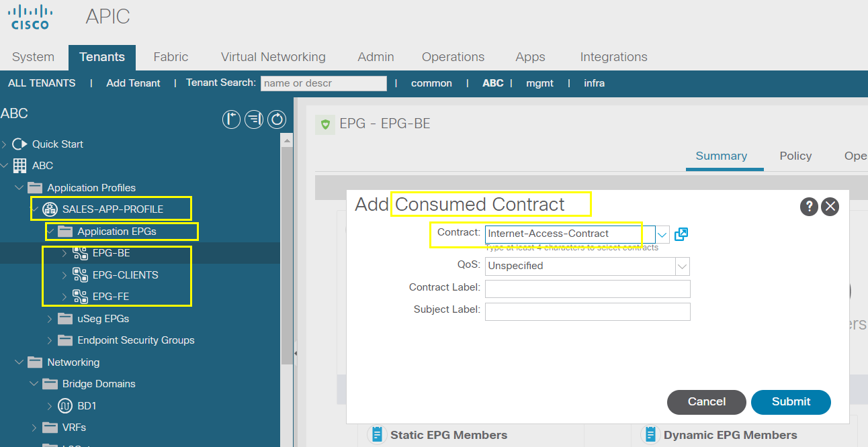This screenshot has width=868, height=447.
Task: Open the Integrations tab
Action: 613,57
